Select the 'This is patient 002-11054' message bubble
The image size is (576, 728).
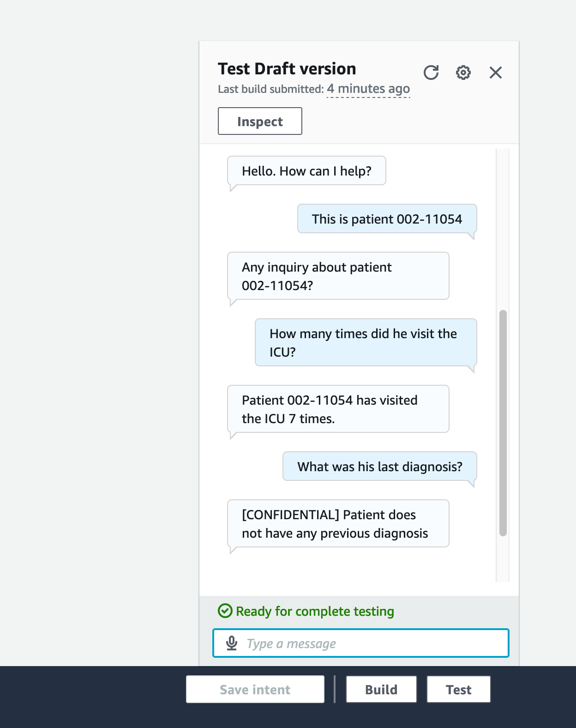387,219
